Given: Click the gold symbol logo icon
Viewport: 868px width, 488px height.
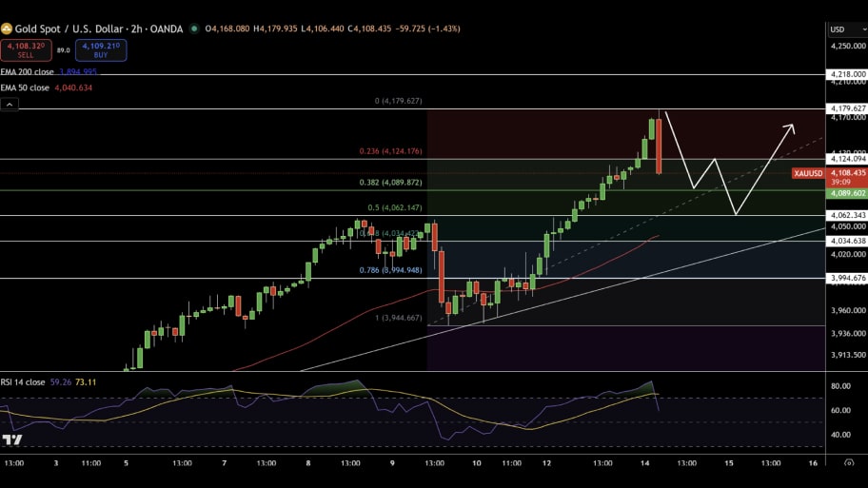Looking at the screenshot, I should (x=7, y=29).
